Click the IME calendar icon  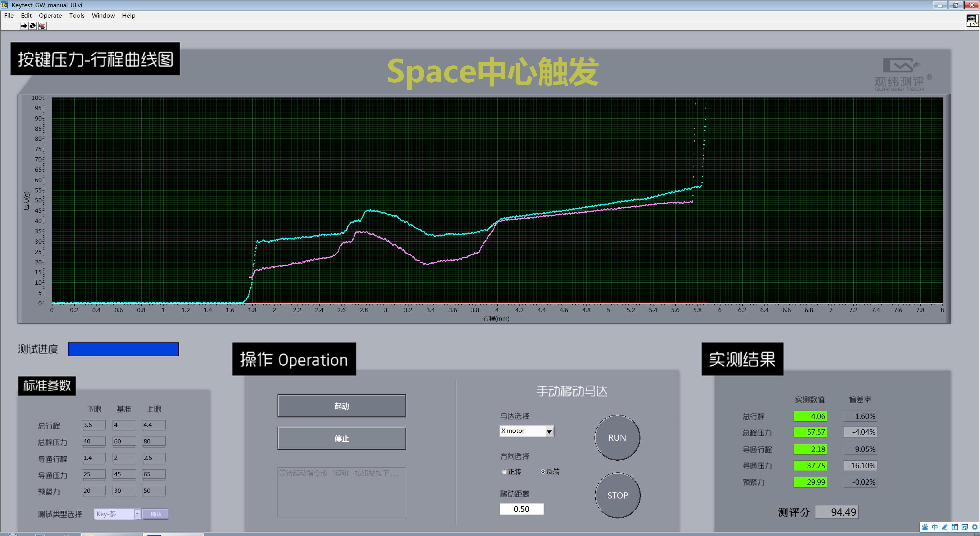coord(955,527)
